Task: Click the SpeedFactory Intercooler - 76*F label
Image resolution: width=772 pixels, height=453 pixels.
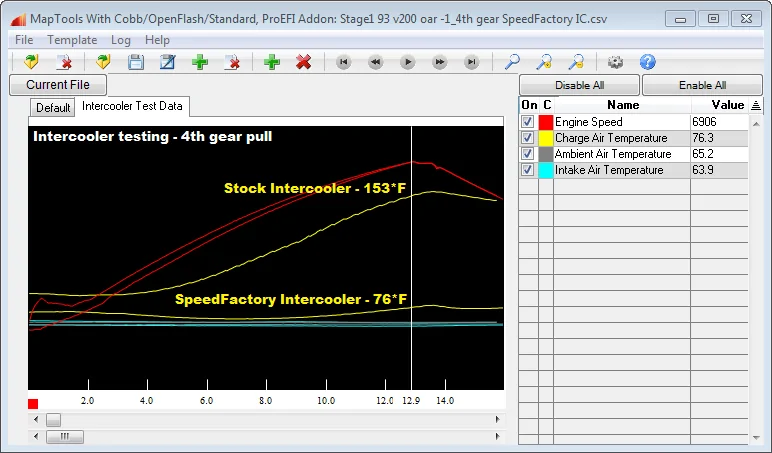Action: pyautogui.click(x=291, y=299)
